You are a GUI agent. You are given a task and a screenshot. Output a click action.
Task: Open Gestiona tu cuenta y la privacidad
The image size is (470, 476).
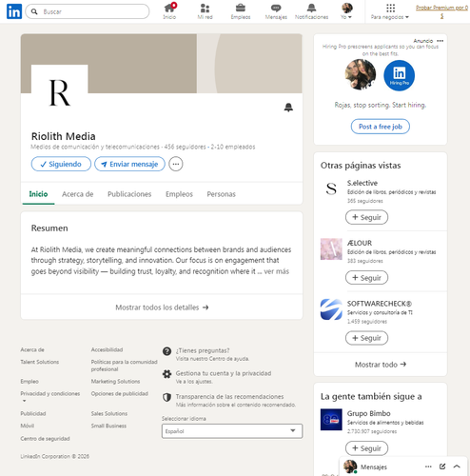coord(224,373)
